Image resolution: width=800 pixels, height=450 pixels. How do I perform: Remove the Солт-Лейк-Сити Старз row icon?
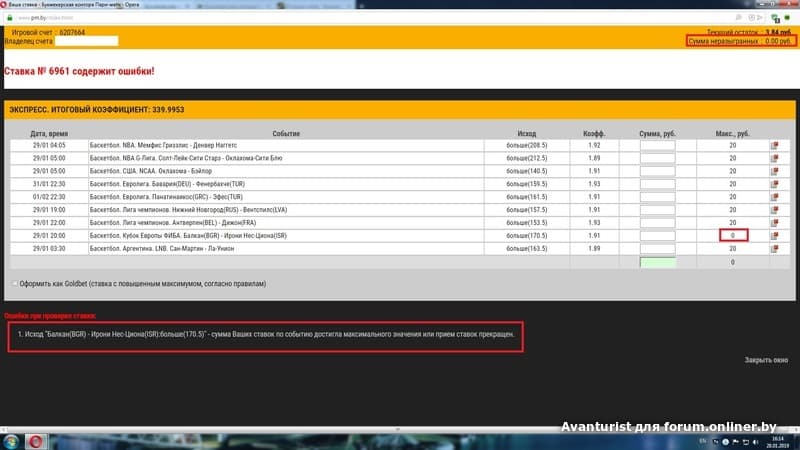coord(774,158)
